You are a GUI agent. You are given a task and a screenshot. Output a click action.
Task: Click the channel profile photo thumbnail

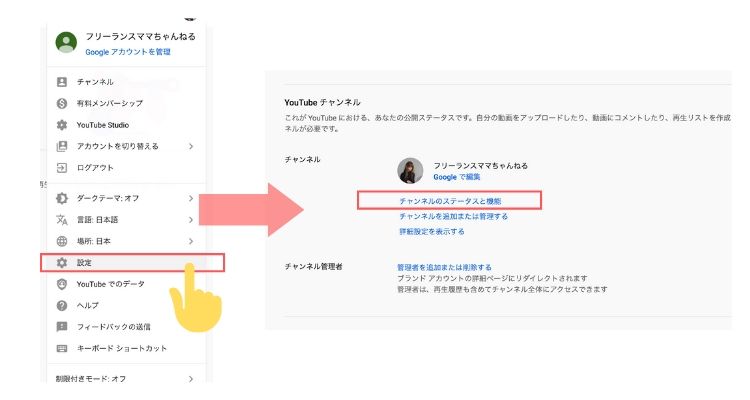coord(410,170)
